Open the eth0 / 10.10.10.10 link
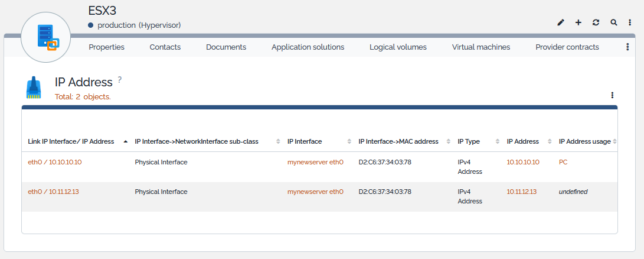The height and width of the screenshot is (259, 644). tap(55, 162)
